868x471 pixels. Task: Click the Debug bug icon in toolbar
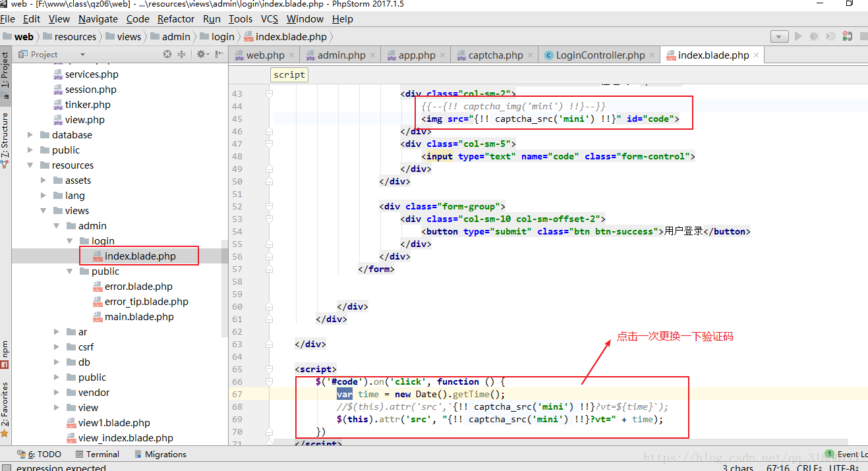815,37
